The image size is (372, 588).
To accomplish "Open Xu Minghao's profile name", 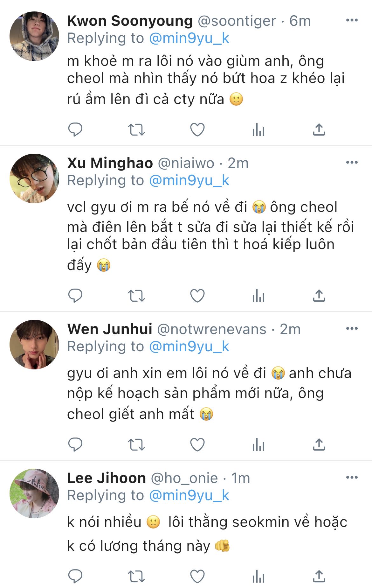I will 110,163.
